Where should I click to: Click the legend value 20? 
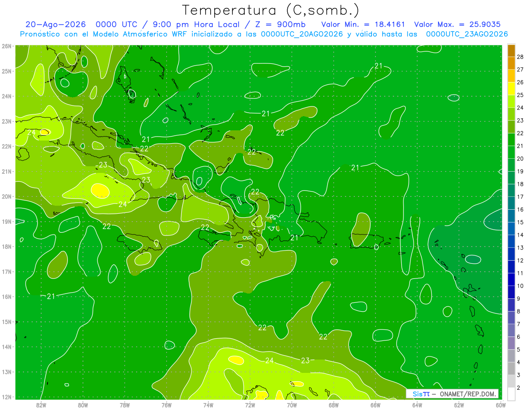(520, 158)
